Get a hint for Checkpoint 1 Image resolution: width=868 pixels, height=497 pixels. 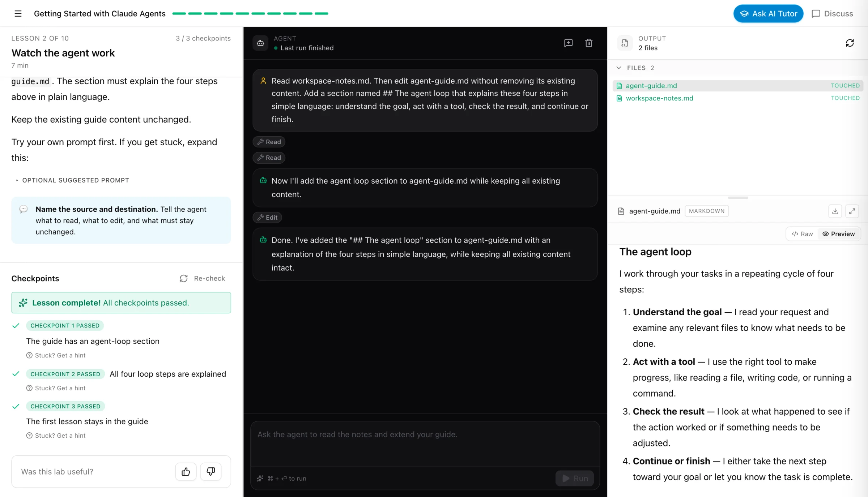56,355
